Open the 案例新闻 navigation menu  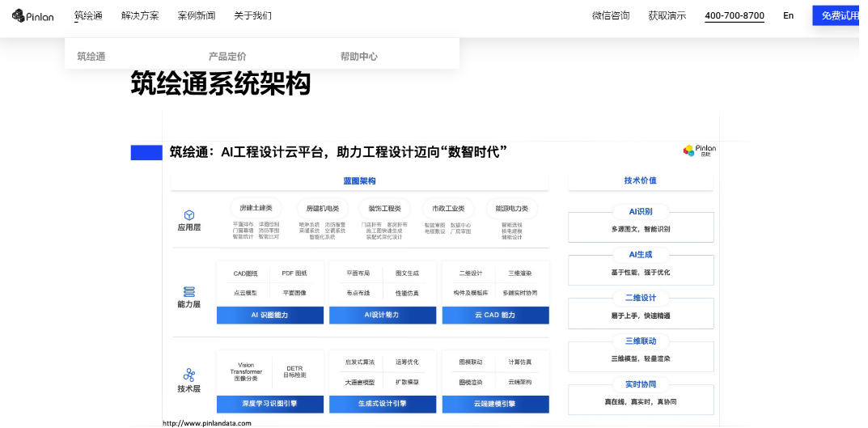tap(197, 15)
